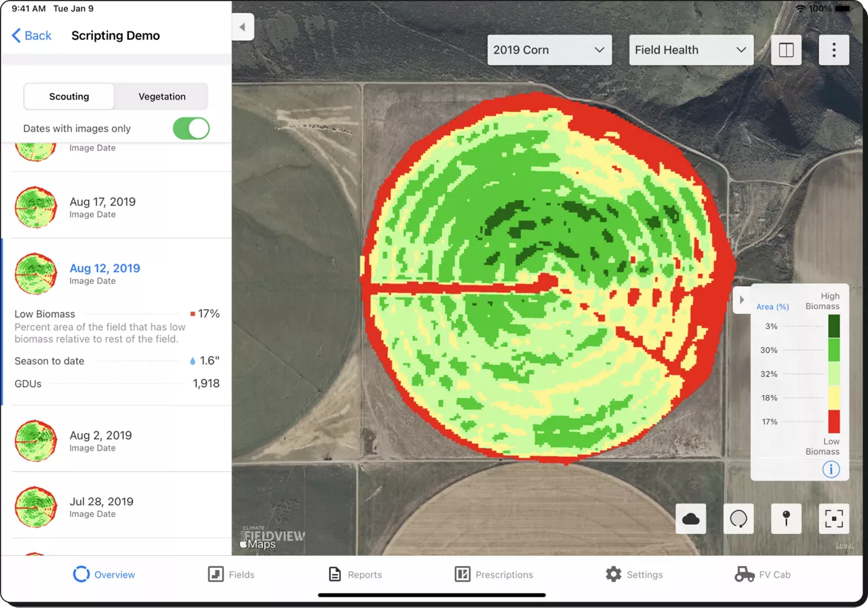The image size is (868, 608).
Task: Select the Aug 2, 2019 image date
Action: (x=100, y=436)
